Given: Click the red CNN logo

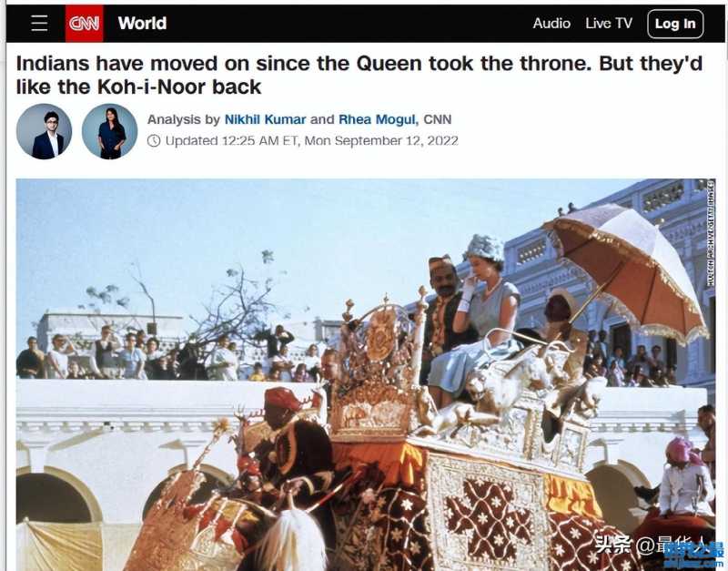Looking at the screenshot, I should pos(84,24).
